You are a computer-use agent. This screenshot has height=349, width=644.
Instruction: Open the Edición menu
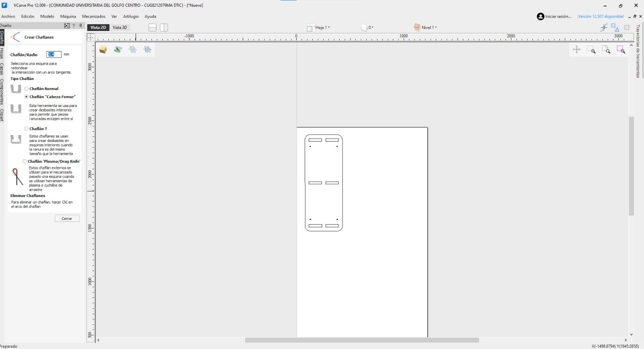coord(28,16)
